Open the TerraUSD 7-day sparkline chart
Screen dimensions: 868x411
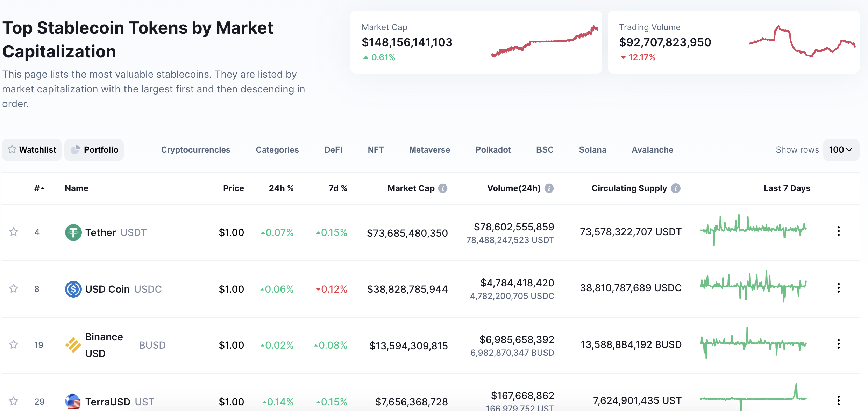click(x=753, y=397)
